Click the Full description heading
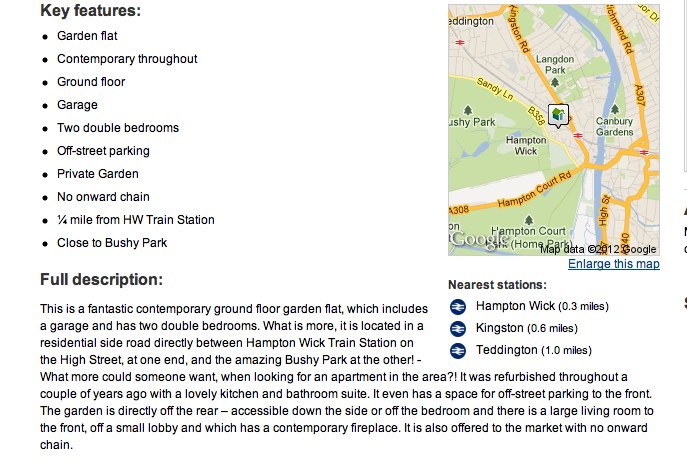 (101, 280)
